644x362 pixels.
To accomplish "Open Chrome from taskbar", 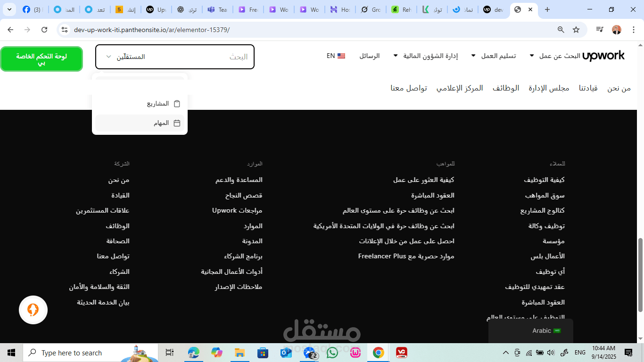I will click(x=378, y=353).
